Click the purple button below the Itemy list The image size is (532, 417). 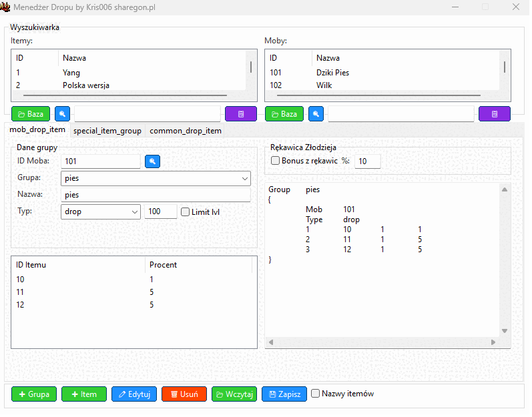coord(240,114)
